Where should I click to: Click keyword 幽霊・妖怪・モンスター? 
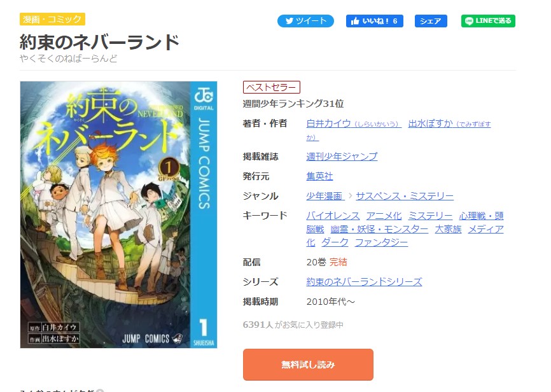(x=379, y=229)
